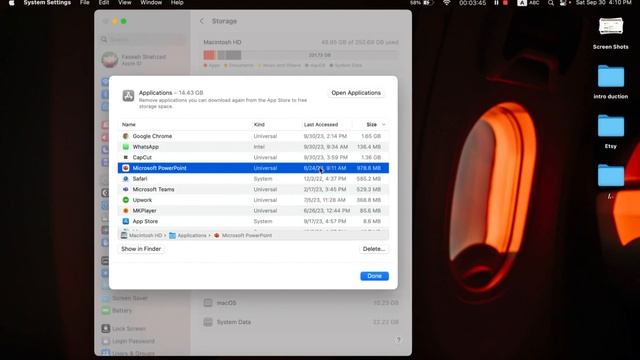The height and width of the screenshot is (360, 640).
Task: Sort list by Last Accessed column
Action: coord(321,124)
